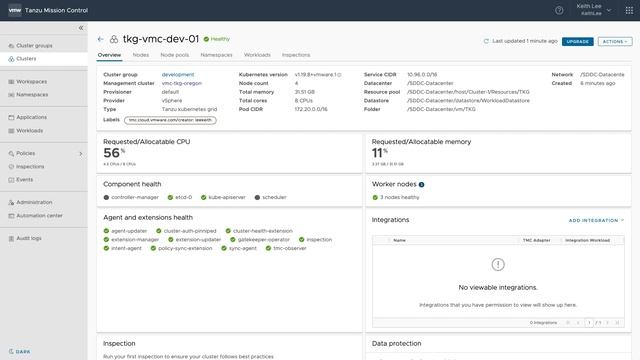Click the sync-agent extension entry

point(239,248)
